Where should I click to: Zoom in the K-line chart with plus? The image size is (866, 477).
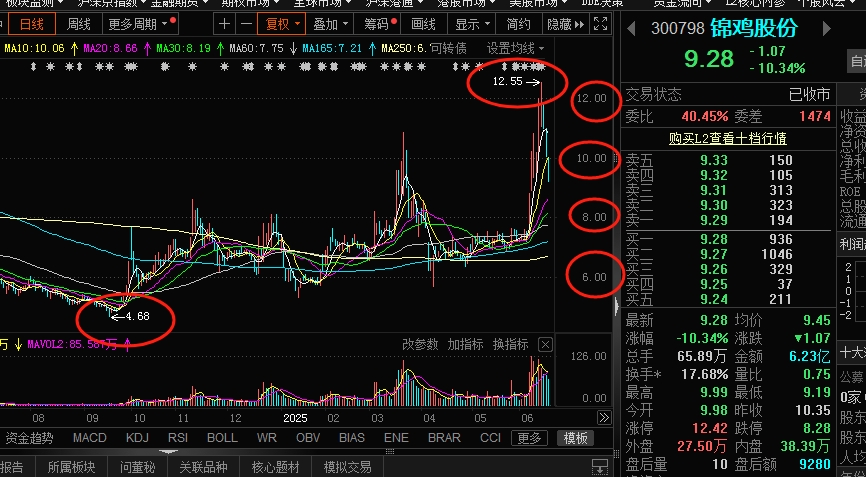[224, 24]
